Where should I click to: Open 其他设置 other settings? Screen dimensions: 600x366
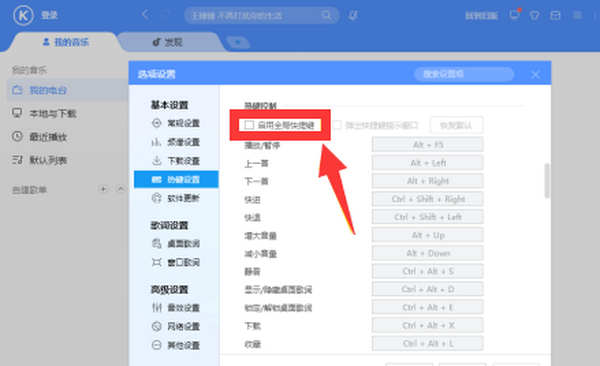(x=176, y=345)
